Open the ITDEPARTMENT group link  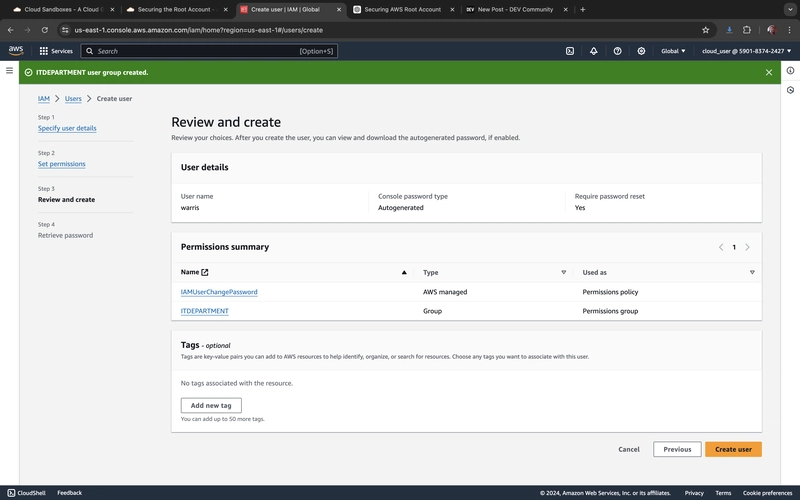point(205,311)
